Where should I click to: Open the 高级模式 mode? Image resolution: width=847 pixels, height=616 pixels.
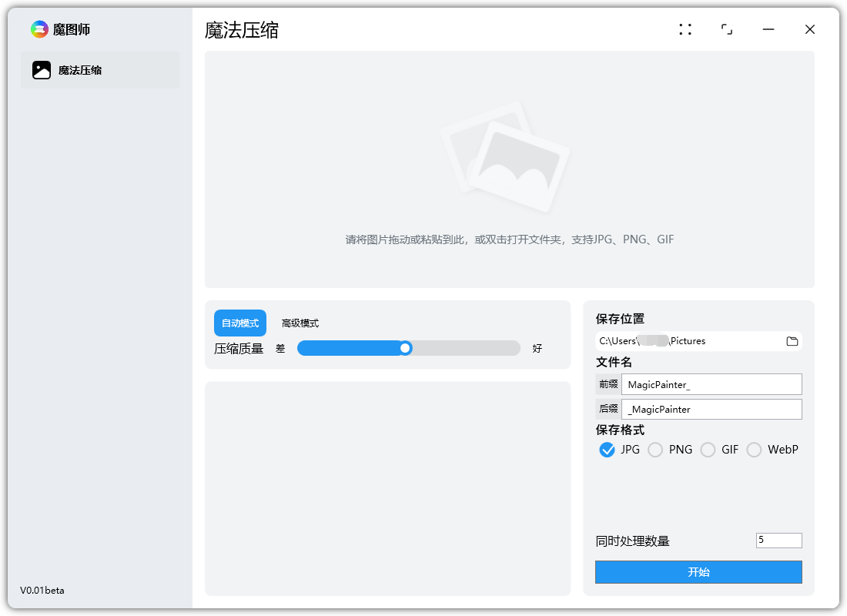click(x=300, y=323)
